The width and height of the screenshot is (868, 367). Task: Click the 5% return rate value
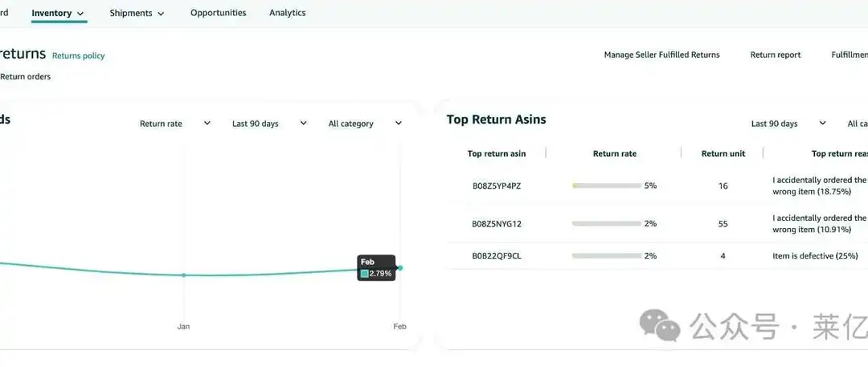tap(650, 186)
